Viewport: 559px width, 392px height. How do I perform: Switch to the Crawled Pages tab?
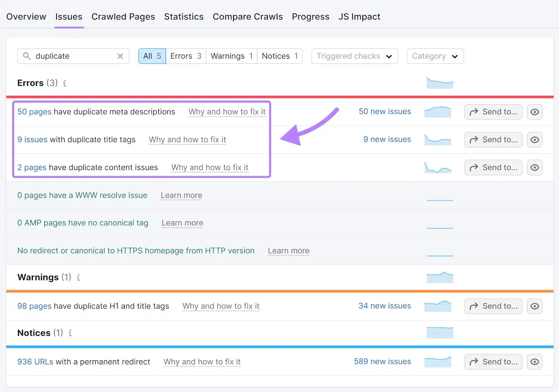pos(123,16)
